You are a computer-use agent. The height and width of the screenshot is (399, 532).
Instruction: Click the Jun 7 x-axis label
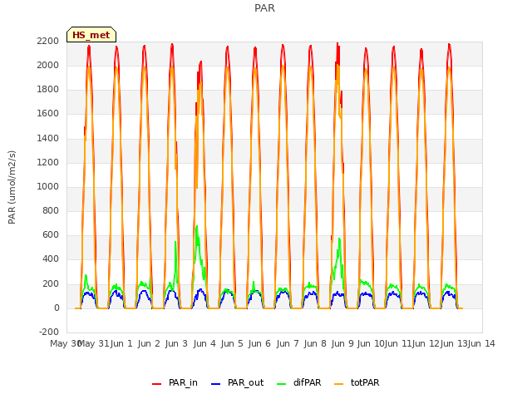click(x=288, y=343)
